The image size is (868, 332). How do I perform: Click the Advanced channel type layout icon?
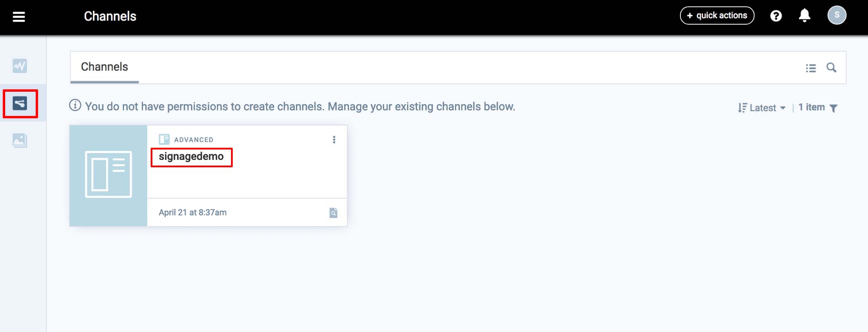pos(164,139)
